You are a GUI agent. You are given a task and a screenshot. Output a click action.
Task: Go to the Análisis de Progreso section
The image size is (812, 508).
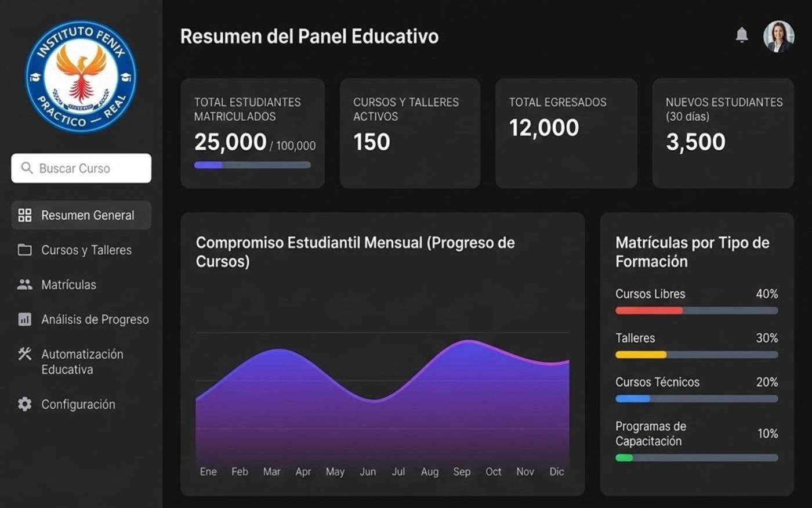81,319
